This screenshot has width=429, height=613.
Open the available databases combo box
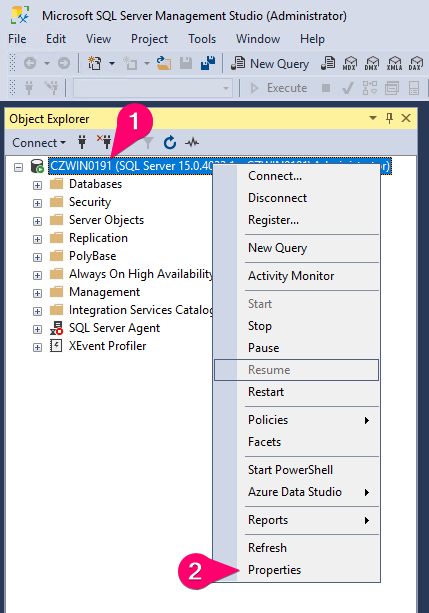[153, 88]
